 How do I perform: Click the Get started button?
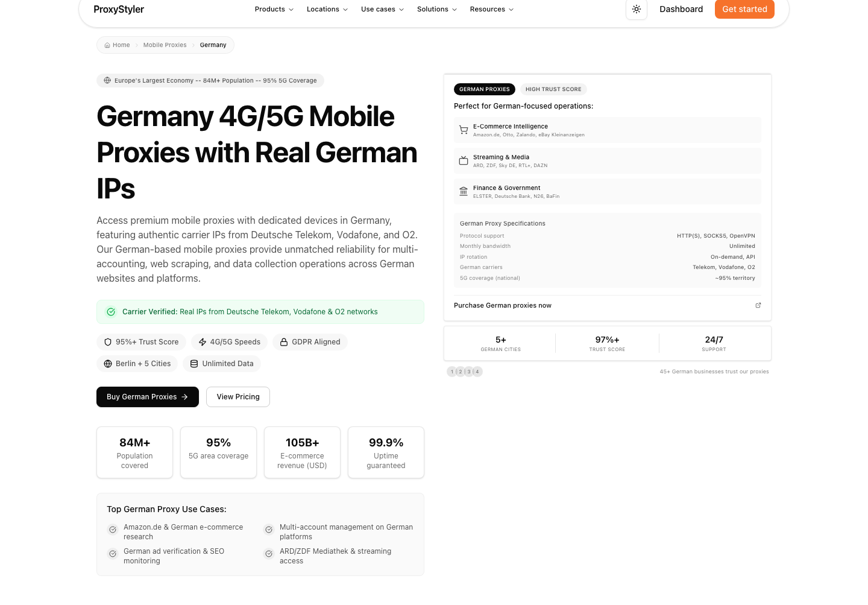tap(744, 9)
